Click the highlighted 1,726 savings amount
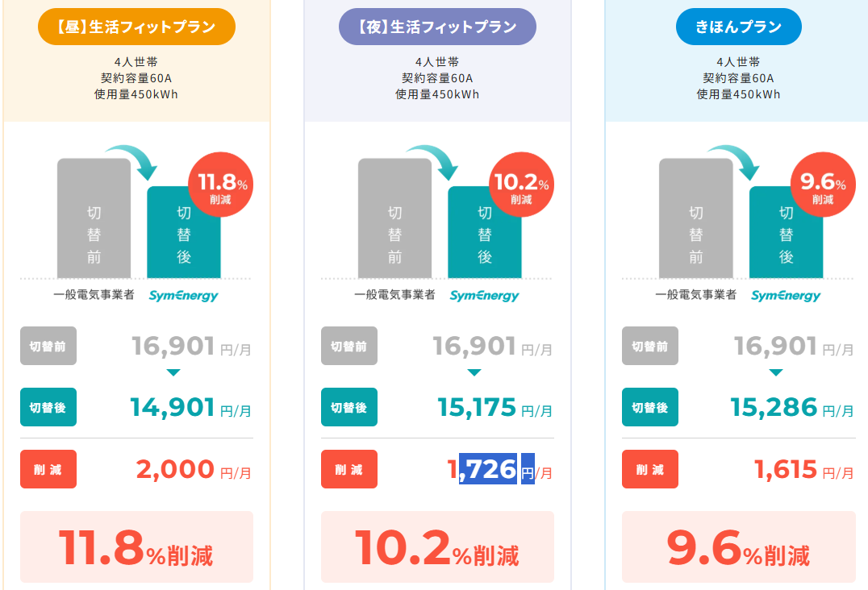The image size is (868, 590). tap(482, 469)
